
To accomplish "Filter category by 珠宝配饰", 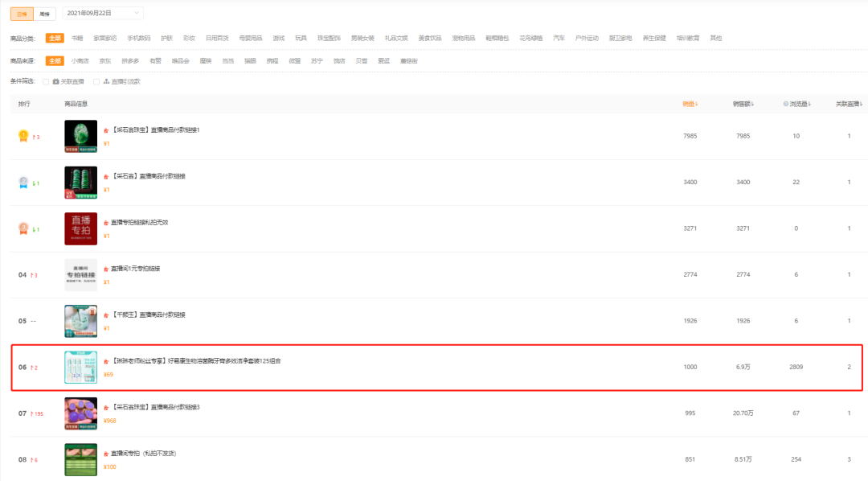I will (329, 39).
